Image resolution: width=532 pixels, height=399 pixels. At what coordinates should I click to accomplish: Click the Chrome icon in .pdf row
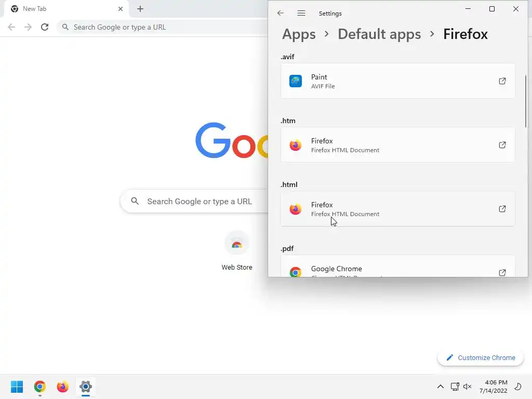point(296,272)
